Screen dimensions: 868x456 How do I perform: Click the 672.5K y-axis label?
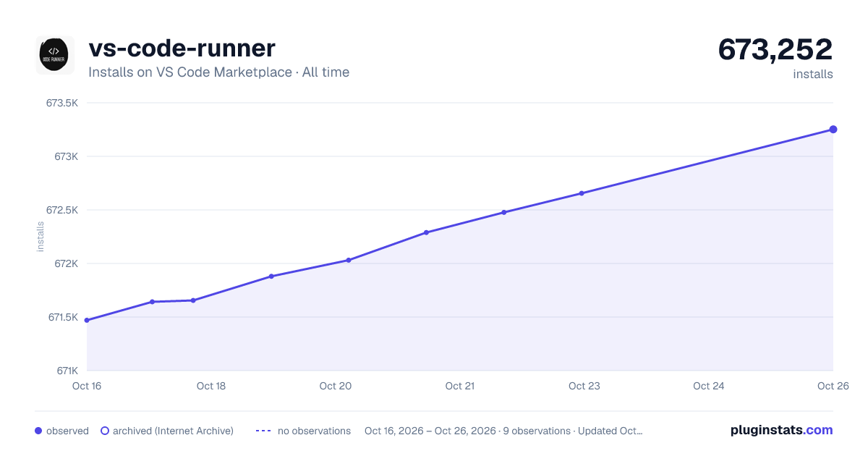[61, 210]
